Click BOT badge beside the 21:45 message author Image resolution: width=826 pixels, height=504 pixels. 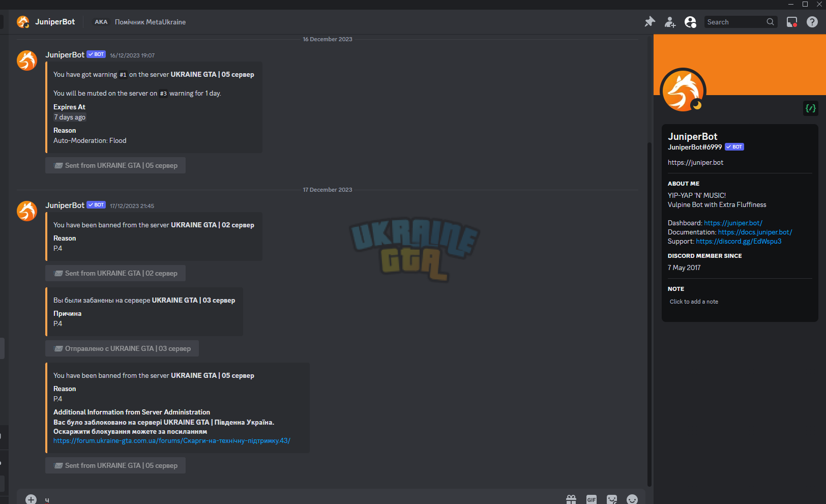[96, 205]
